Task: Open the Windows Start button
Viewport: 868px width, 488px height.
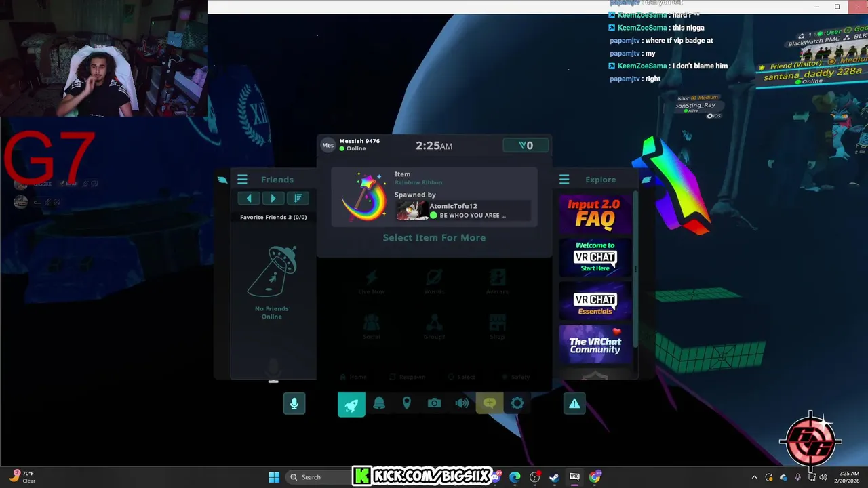Action: 274,477
